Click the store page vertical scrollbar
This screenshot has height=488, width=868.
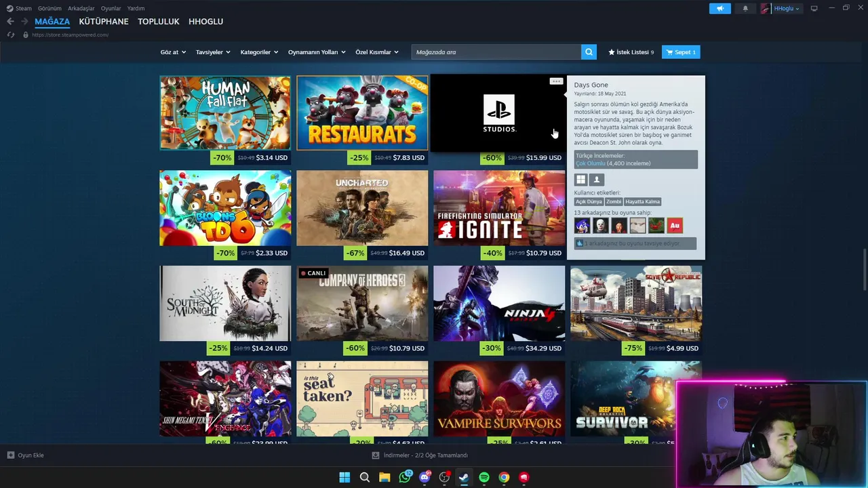pos(864,271)
